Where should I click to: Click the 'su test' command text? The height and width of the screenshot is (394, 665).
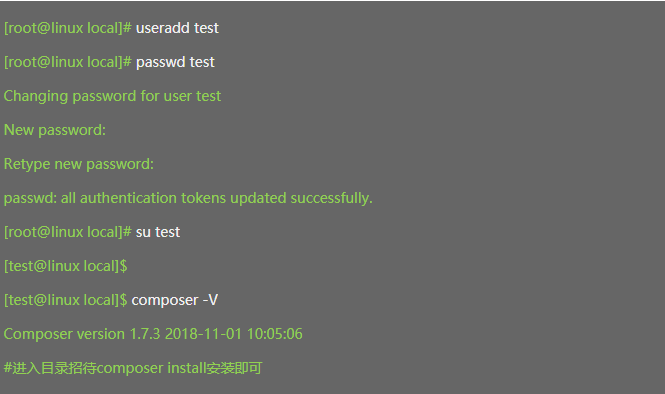[158, 232]
